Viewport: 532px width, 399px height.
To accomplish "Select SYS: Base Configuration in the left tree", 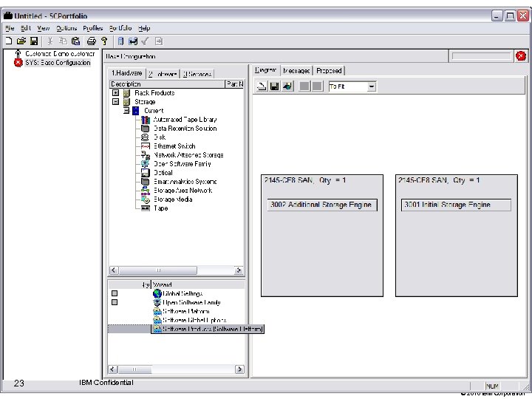I will click(x=58, y=62).
